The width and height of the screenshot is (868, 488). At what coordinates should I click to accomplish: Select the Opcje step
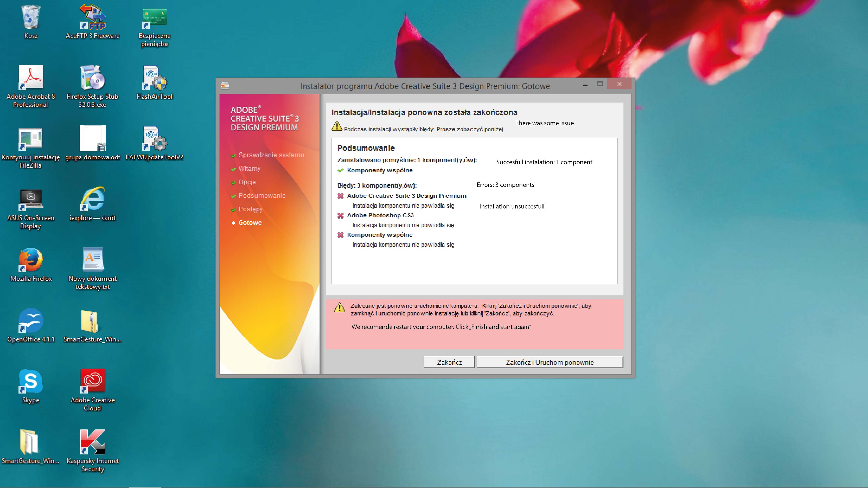(x=247, y=182)
